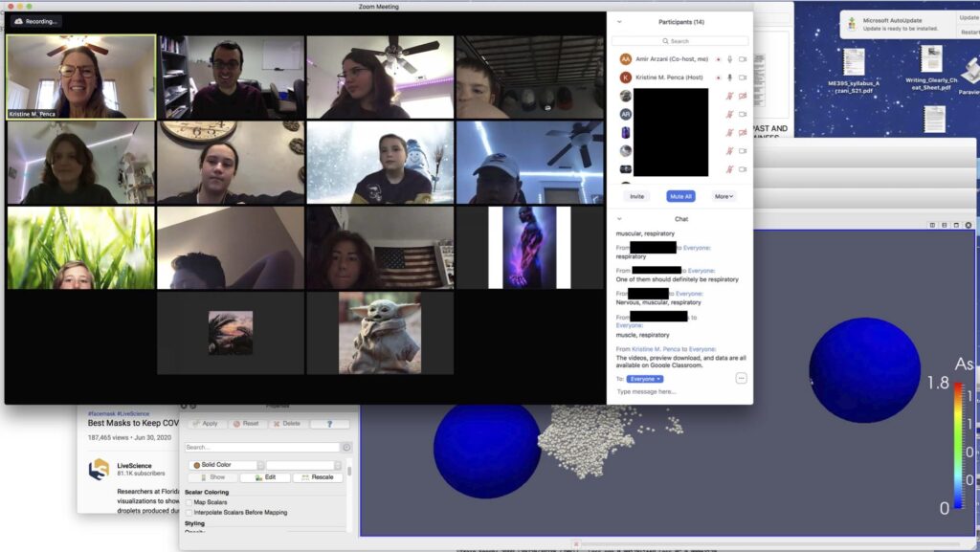Click #LiveScience hashtag link
980x552 pixels.
point(133,413)
